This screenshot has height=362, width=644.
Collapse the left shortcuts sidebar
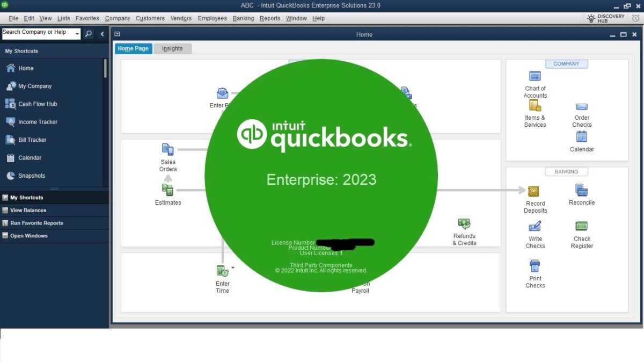coord(102,34)
